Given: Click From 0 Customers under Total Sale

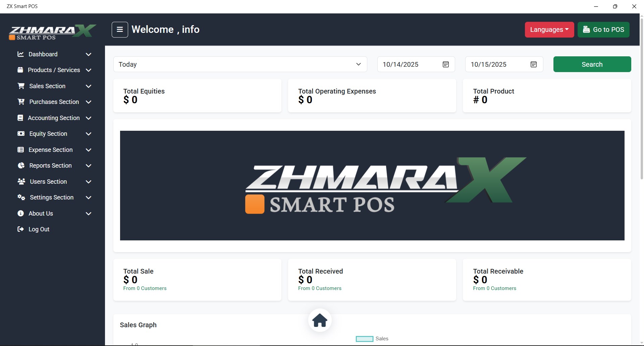Looking at the screenshot, I should (x=145, y=288).
